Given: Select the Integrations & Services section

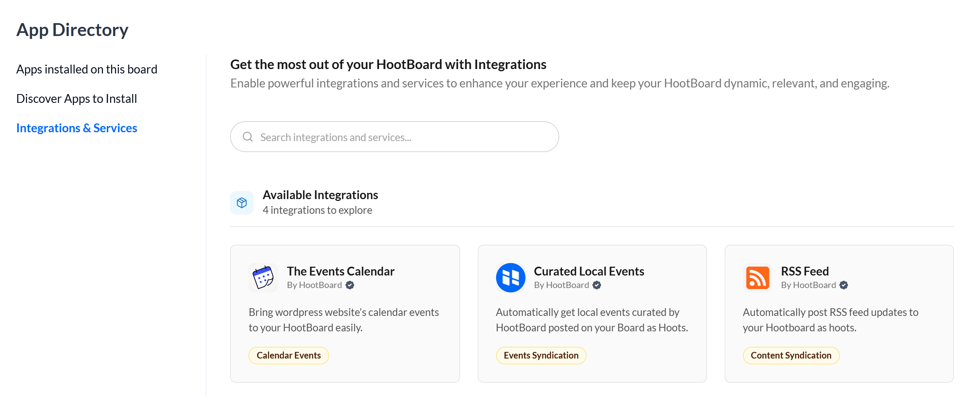Looking at the screenshot, I should (77, 128).
